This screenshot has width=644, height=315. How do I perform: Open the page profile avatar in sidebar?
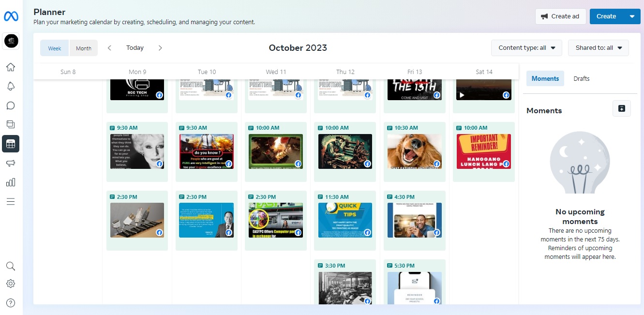[x=11, y=41]
